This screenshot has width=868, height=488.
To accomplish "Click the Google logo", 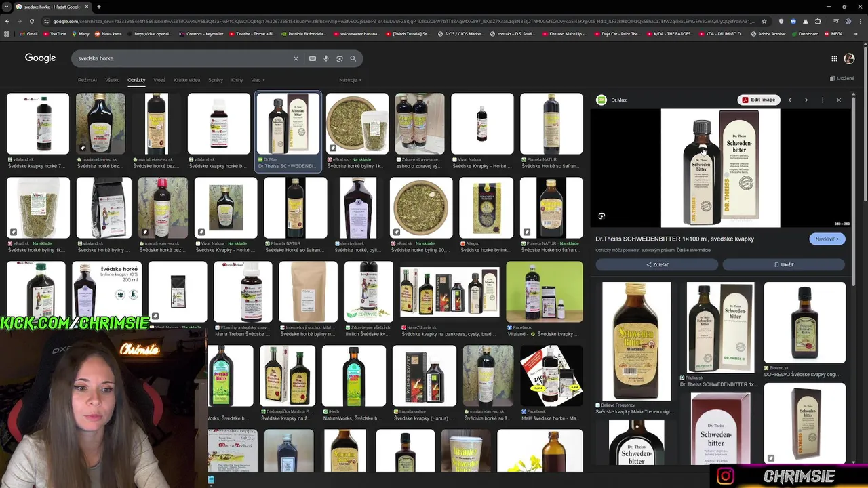I will (41, 58).
